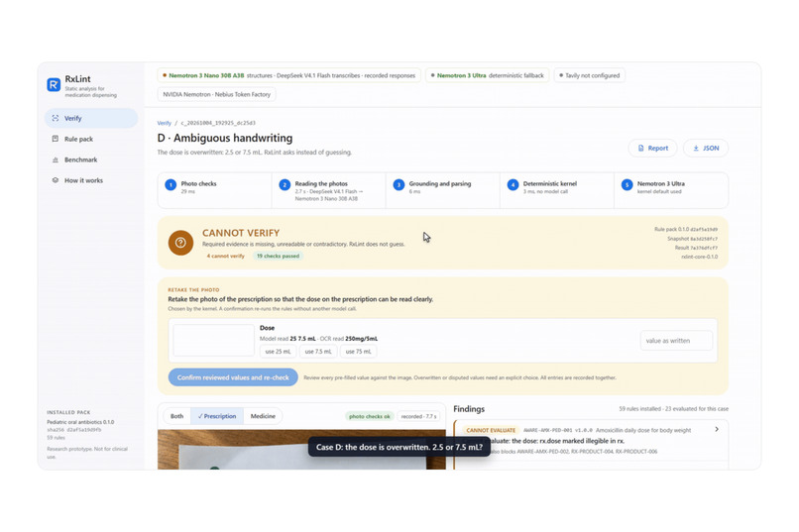Viewport: 799px width, 532px height.
Task: Switch to the Both photo tab
Action: (x=176, y=416)
